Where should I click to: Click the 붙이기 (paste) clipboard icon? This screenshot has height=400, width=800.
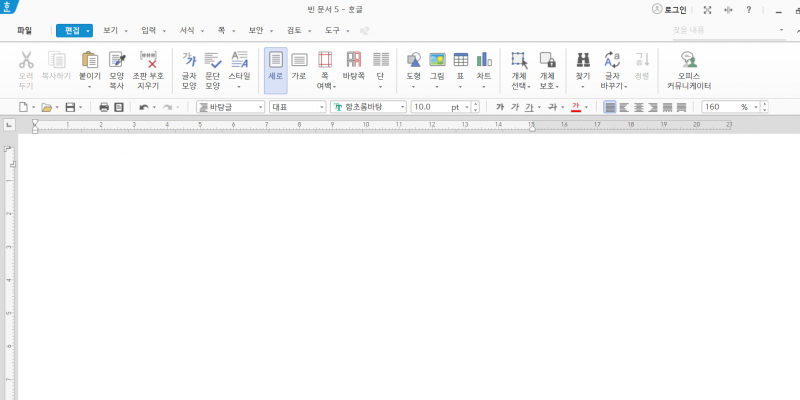90,60
